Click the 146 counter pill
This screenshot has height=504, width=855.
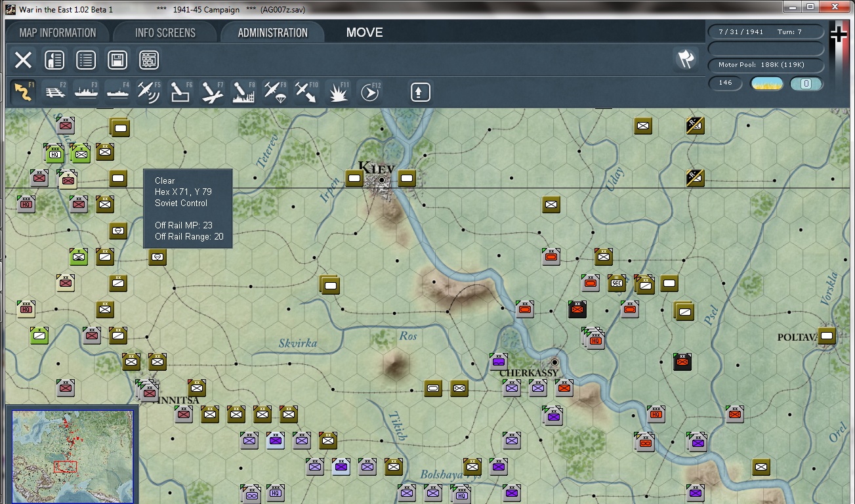(x=725, y=83)
